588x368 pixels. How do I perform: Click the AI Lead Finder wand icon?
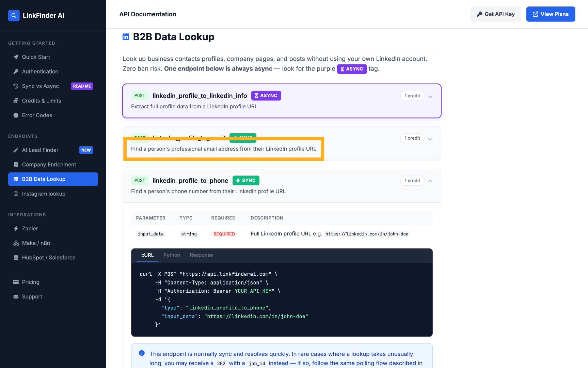pyautogui.click(x=16, y=150)
